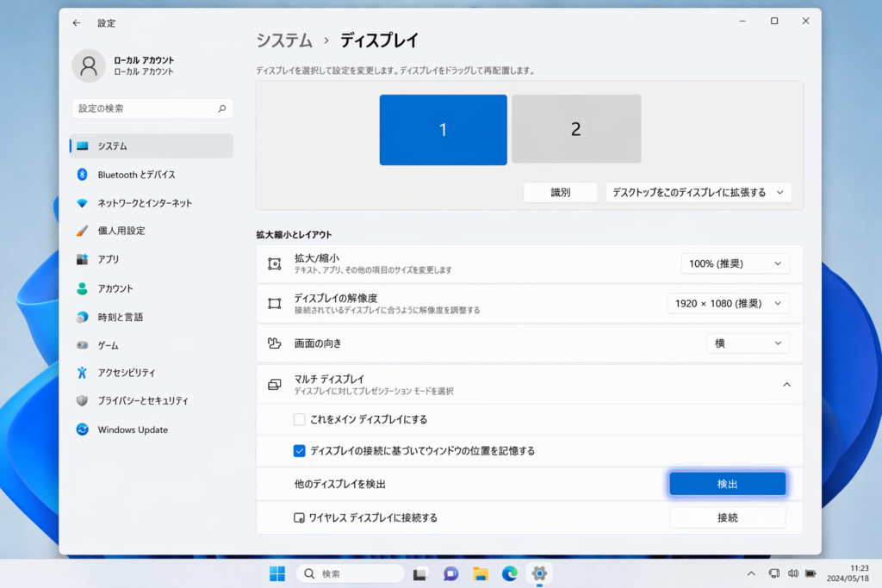The width and height of the screenshot is (882, 588).
Task: Click the battery tray icon
Action: (x=811, y=573)
